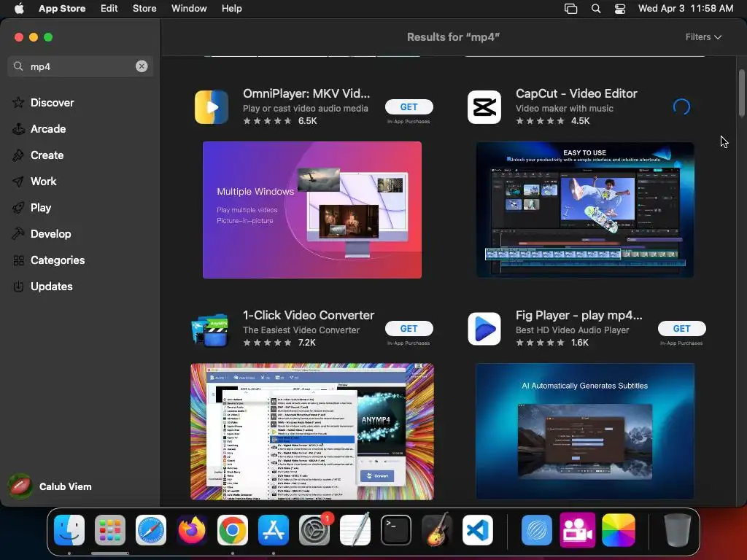Image resolution: width=747 pixels, height=560 pixels.
Task: Open the blue globe app in Dock
Action: tap(536, 530)
